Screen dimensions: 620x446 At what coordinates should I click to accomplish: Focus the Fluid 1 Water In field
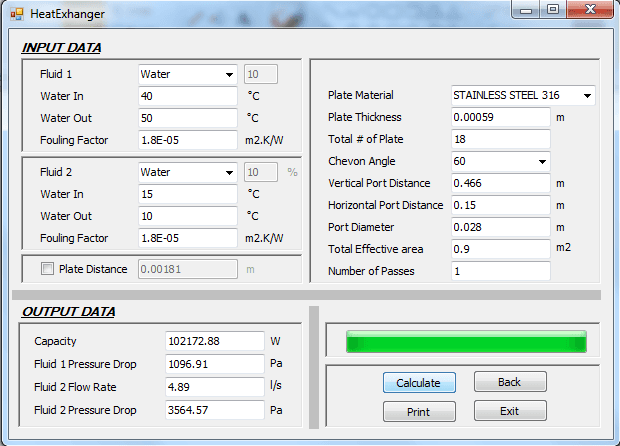(x=188, y=96)
